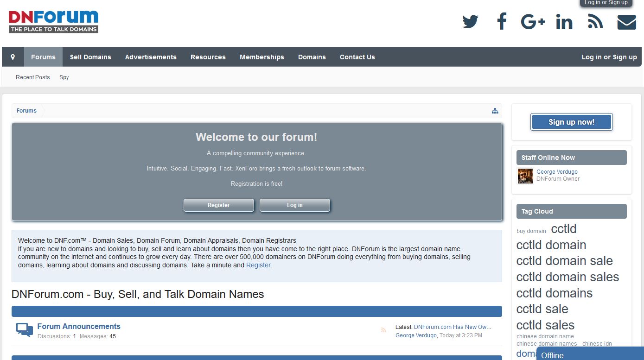Click the map marker icon in navbar
Viewport: 644px width, 360px height.
tap(13, 57)
